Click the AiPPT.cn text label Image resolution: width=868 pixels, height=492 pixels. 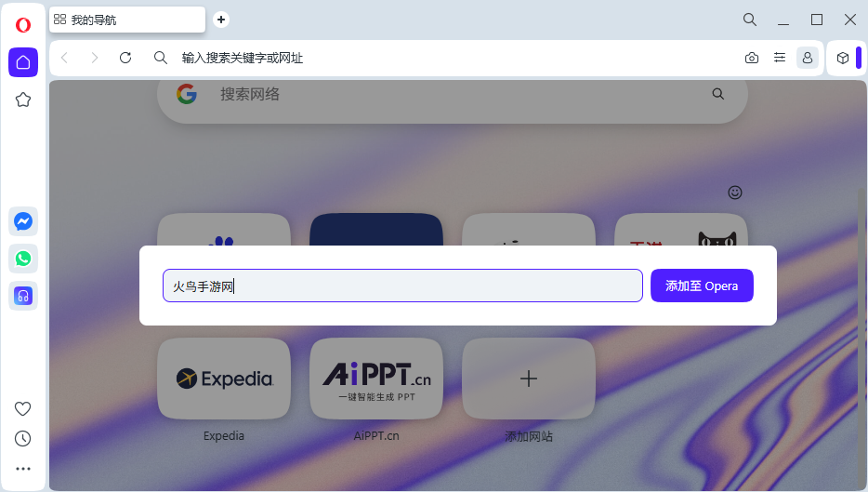[376, 436]
